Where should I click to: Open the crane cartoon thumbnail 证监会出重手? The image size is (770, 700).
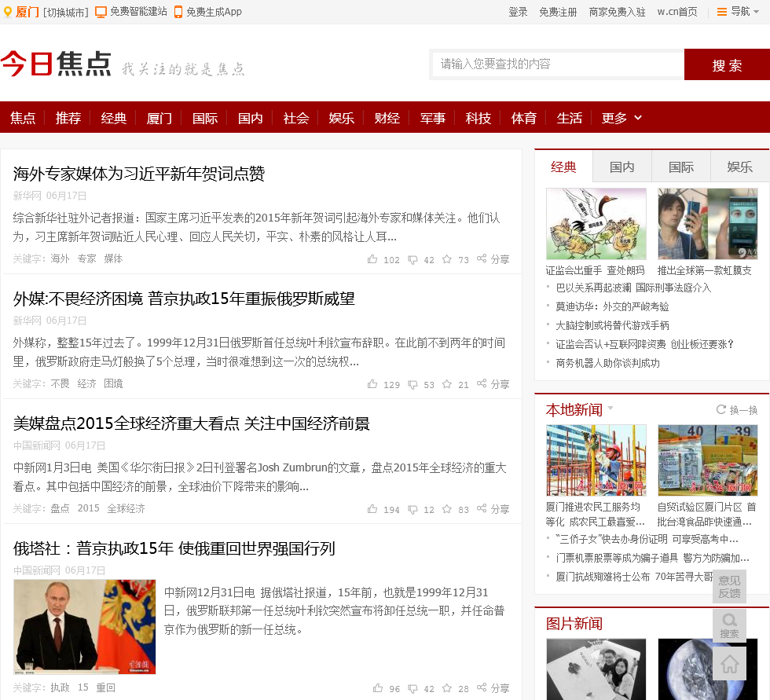(596, 224)
